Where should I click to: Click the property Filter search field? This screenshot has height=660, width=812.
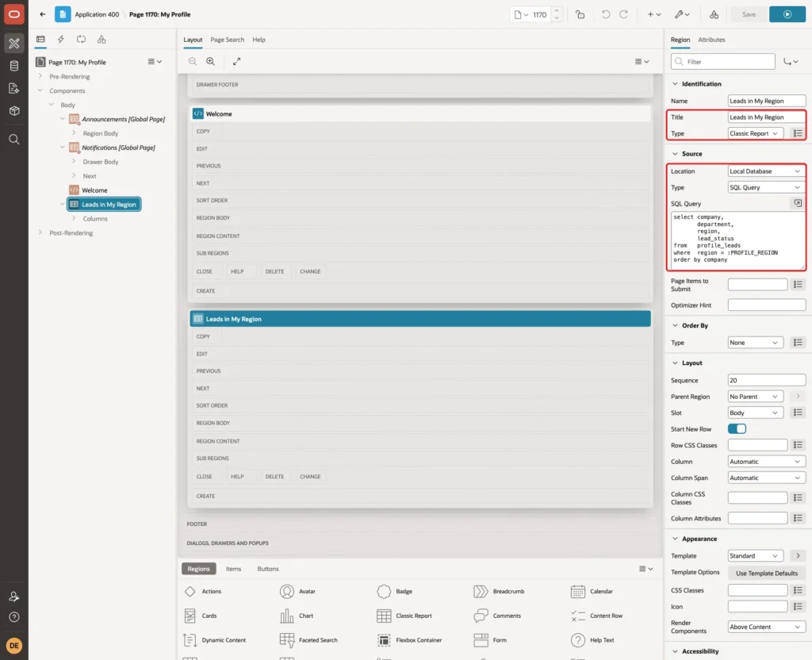pyautogui.click(x=723, y=62)
